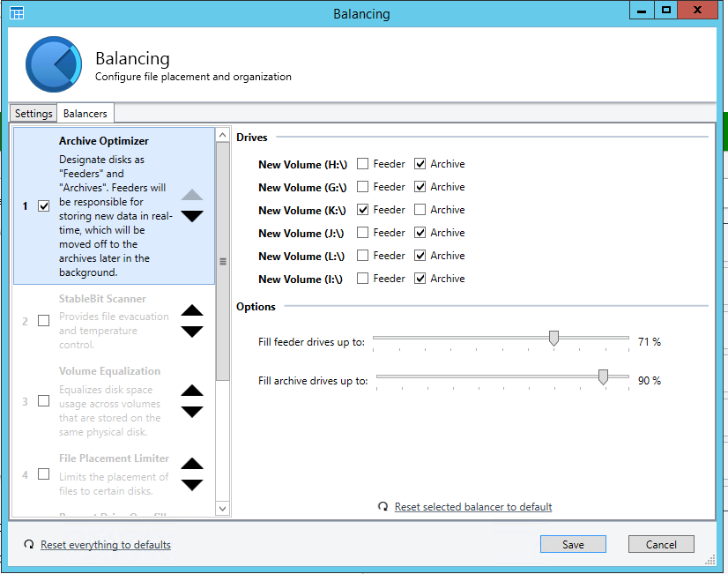The width and height of the screenshot is (728, 574).
Task: Check Feeder for New Volume (L:\)
Action: [362, 255]
